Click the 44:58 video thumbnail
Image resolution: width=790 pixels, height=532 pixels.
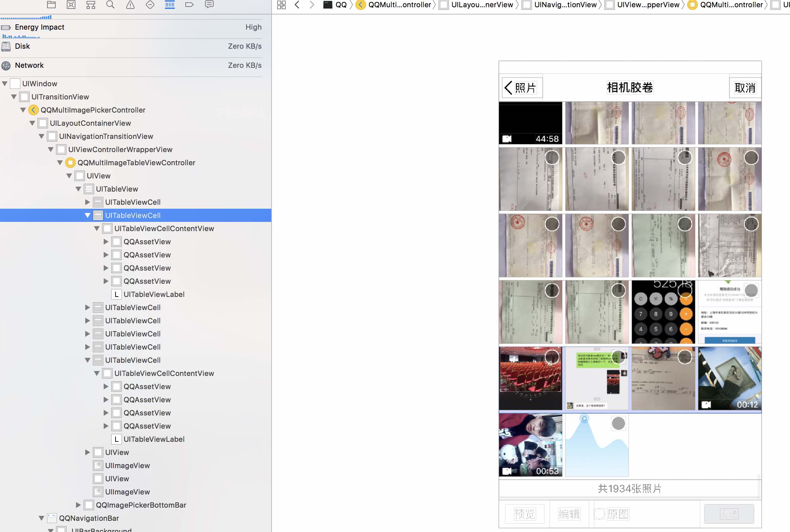pos(530,123)
